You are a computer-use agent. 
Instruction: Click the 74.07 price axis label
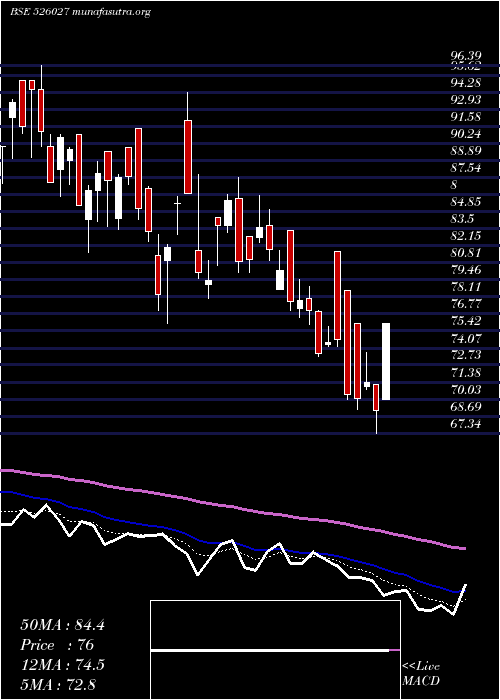point(466,338)
